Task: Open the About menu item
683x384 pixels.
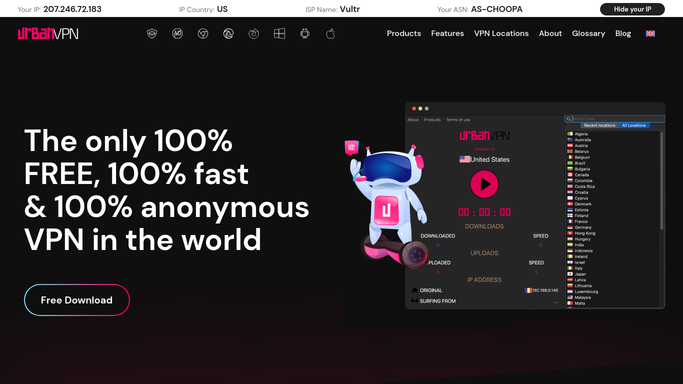Action: pyautogui.click(x=550, y=34)
